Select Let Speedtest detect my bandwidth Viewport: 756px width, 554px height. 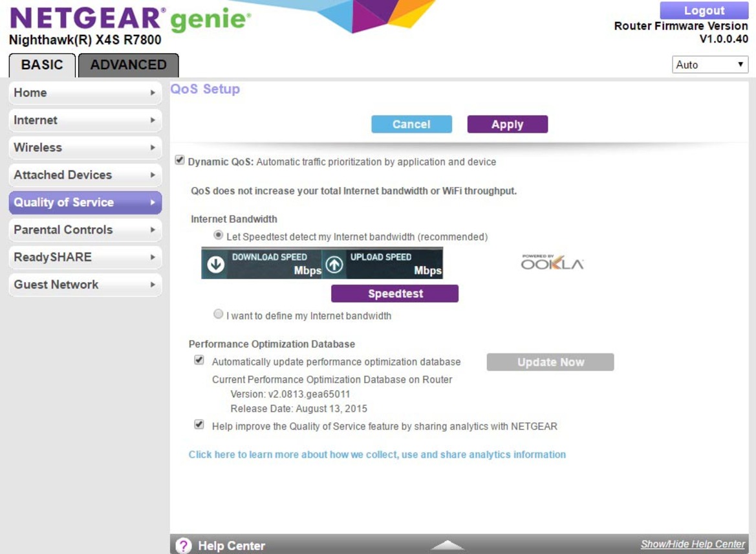pyautogui.click(x=219, y=235)
